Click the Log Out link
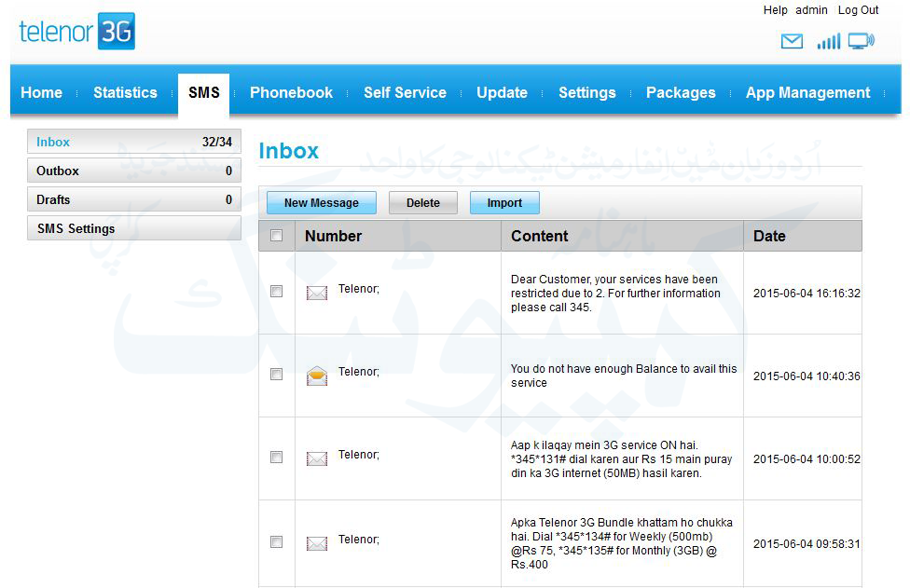 tap(858, 10)
